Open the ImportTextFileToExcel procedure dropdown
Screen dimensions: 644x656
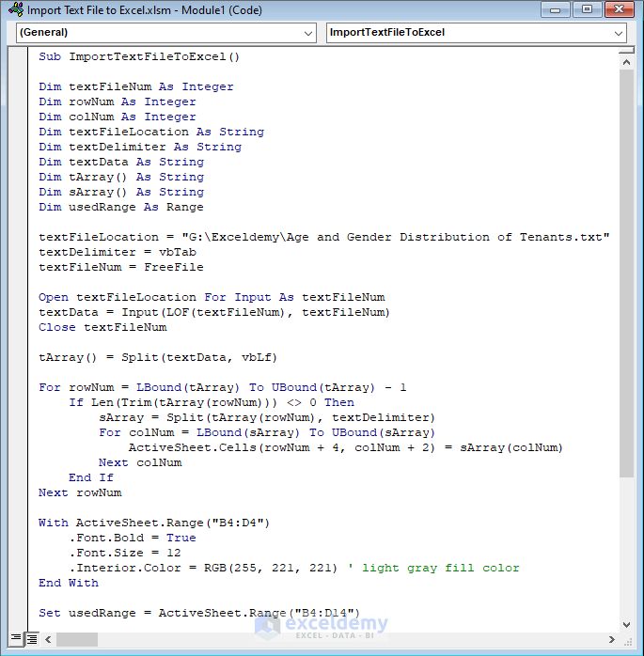(x=477, y=33)
